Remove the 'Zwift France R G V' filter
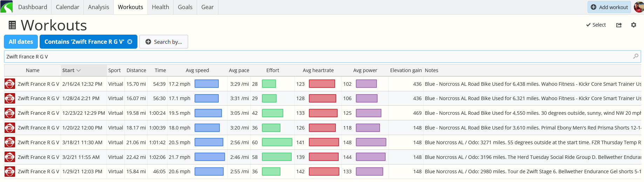This screenshot has height=182, width=644. [130, 42]
